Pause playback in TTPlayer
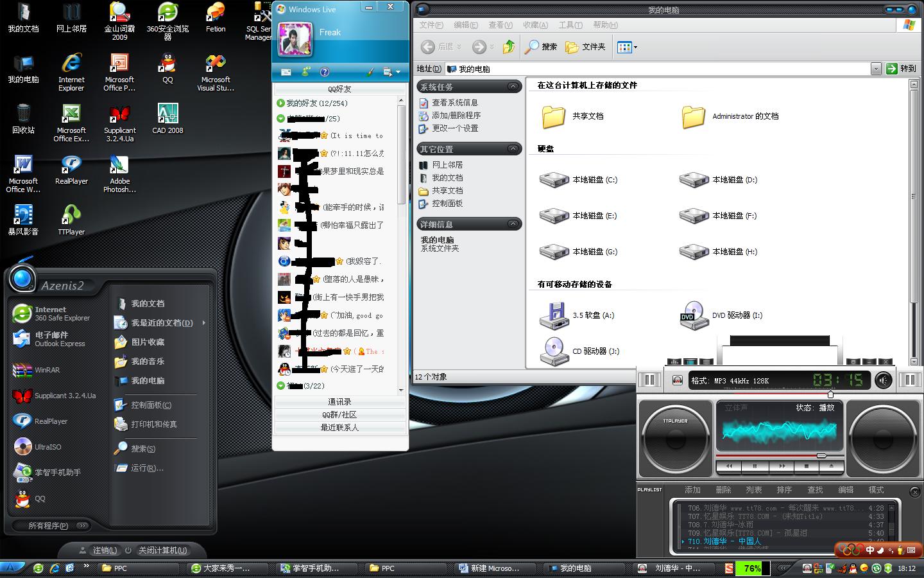The height and width of the screenshot is (578, 924). point(755,466)
